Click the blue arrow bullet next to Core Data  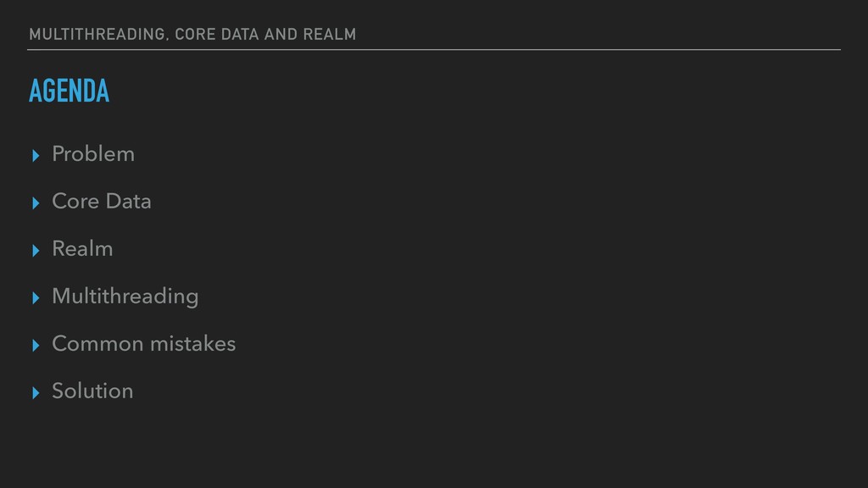click(x=36, y=203)
